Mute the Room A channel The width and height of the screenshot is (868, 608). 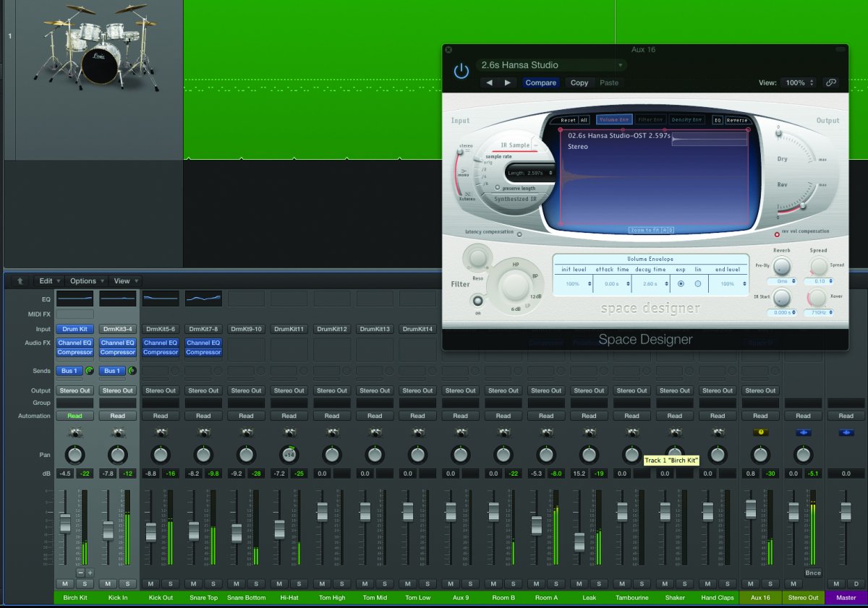pos(535,584)
